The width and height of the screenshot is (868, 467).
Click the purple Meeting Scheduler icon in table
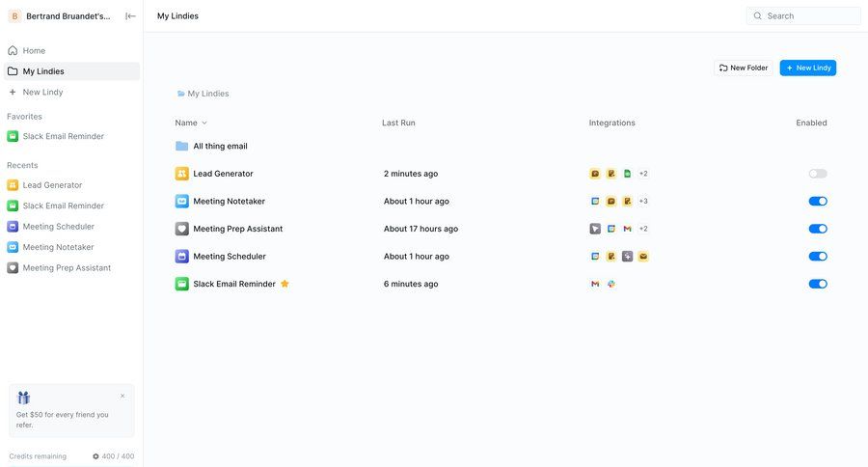click(x=181, y=257)
